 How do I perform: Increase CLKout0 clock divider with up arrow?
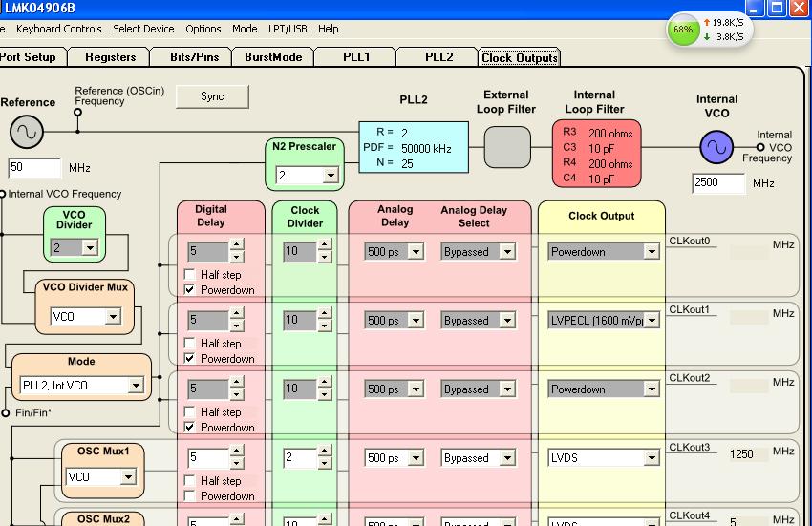[324, 245]
